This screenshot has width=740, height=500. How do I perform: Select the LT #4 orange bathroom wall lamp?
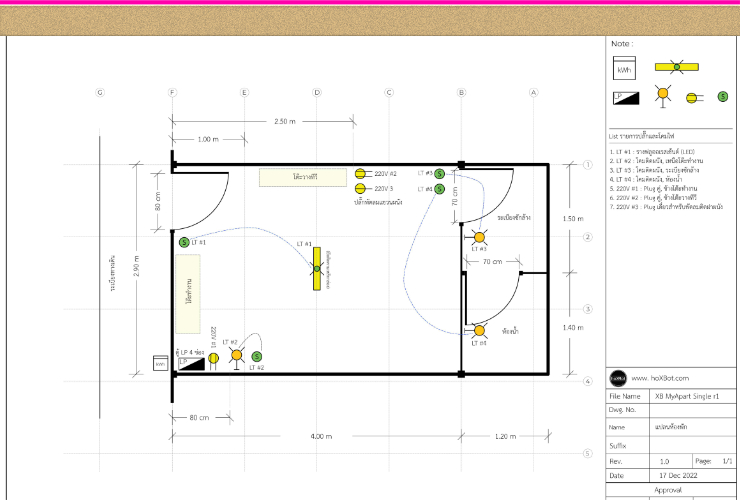[x=479, y=331]
